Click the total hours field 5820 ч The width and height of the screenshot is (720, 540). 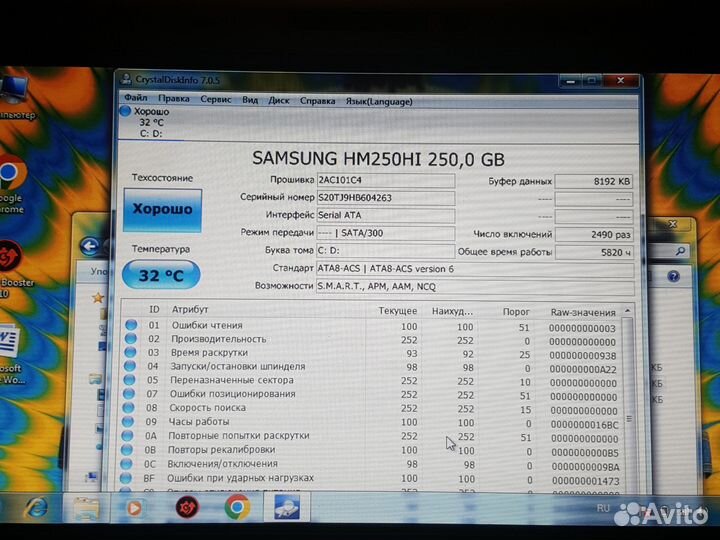[594, 253]
